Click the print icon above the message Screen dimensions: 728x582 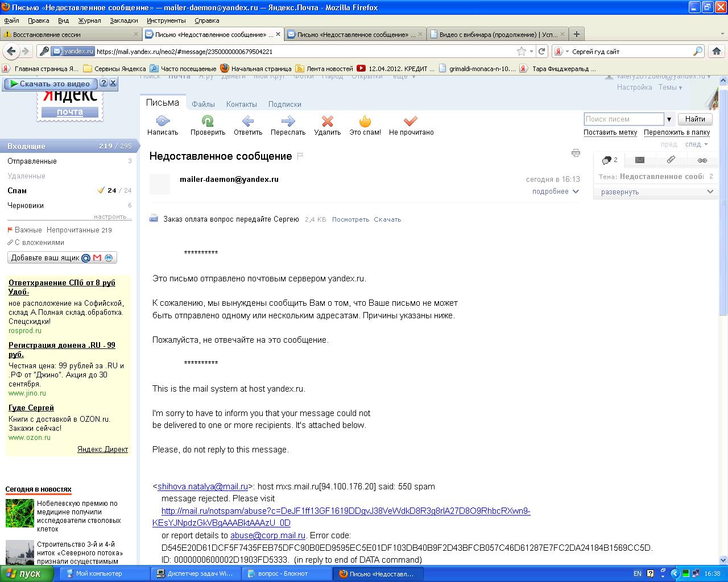[576, 153]
